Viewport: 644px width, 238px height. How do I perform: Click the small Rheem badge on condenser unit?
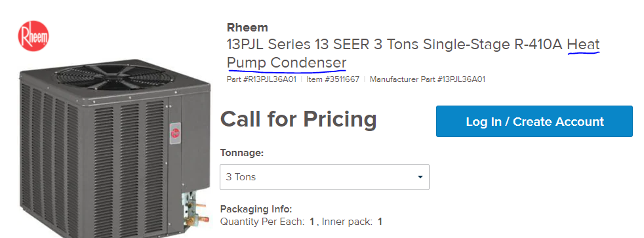point(175,133)
